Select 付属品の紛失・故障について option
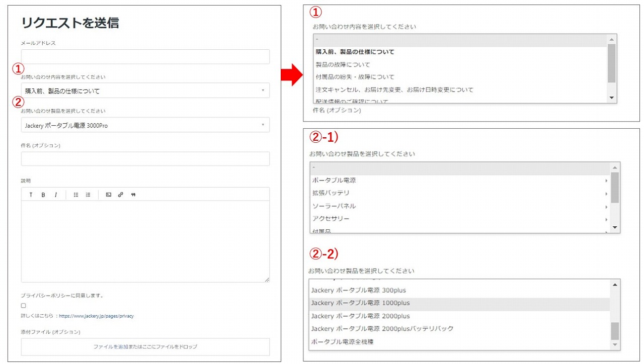The width and height of the screenshot is (644, 364). (460, 77)
